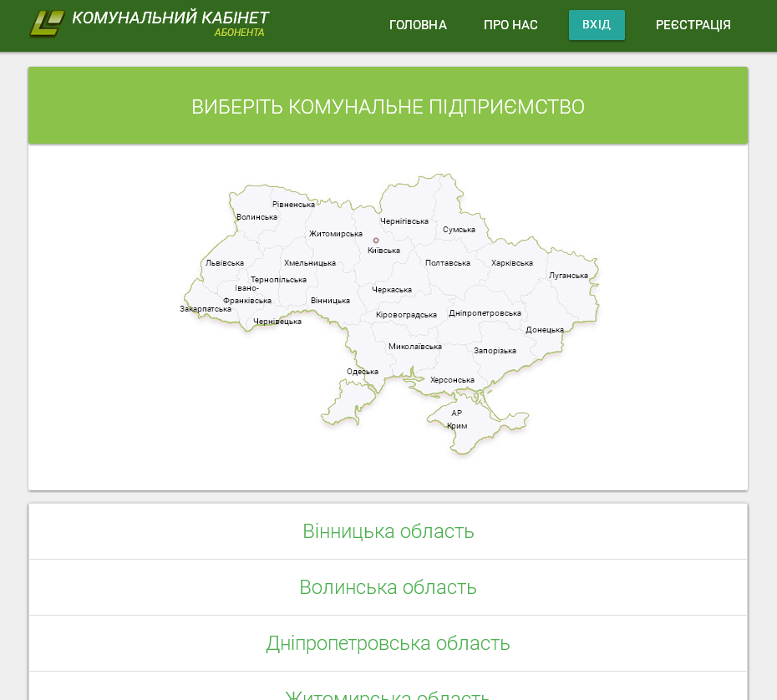Click Житомирська region on the map

pyautogui.click(x=336, y=234)
